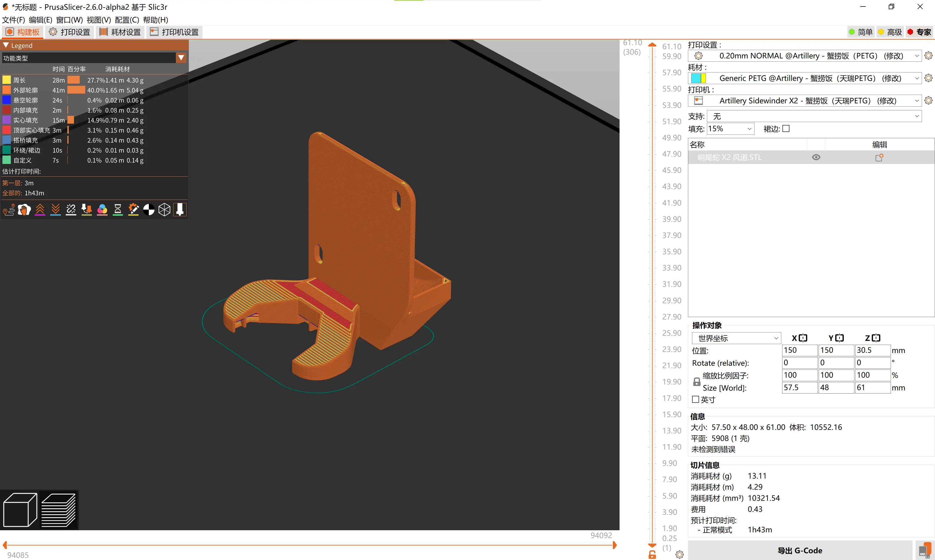Toggle color changes visibility (three circles icon)
This screenshot has width=935, height=560.
pos(102,210)
